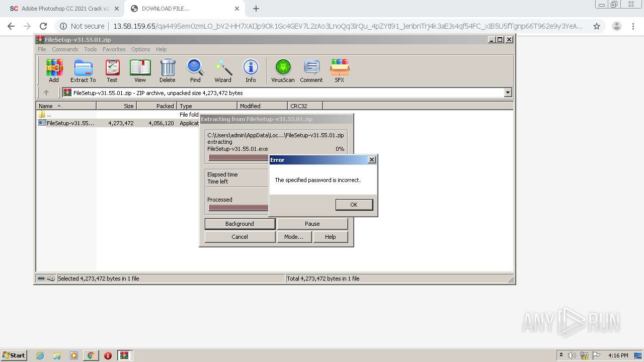This screenshot has width=644, height=362.
Task: Open the Options menu
Action: click(x=141, y=49)
